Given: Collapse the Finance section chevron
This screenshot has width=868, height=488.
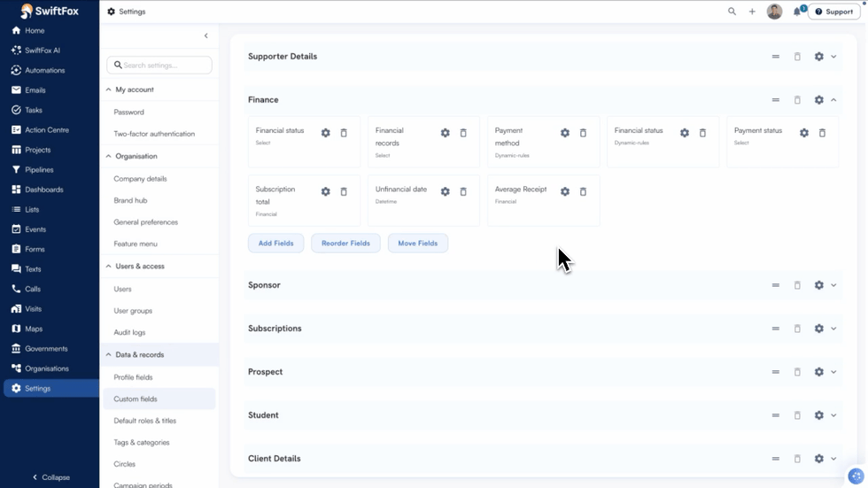Looking at the screenshot, I should 833,99.
